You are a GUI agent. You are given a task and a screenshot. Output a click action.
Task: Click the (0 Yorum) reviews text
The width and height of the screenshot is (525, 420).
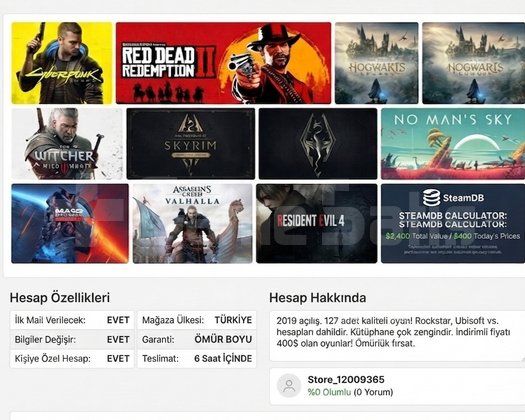[373, 392]
